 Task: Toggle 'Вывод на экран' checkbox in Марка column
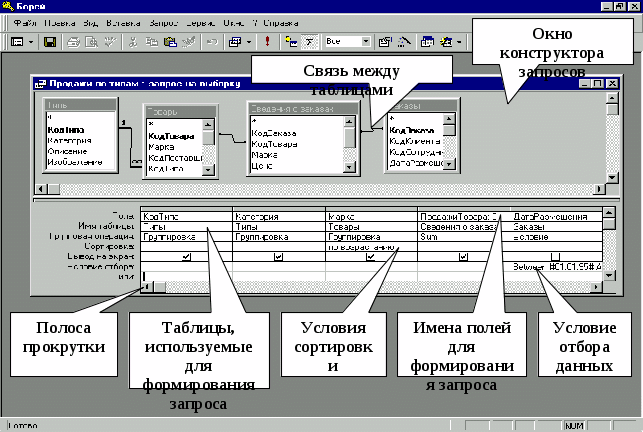[371, 257]
